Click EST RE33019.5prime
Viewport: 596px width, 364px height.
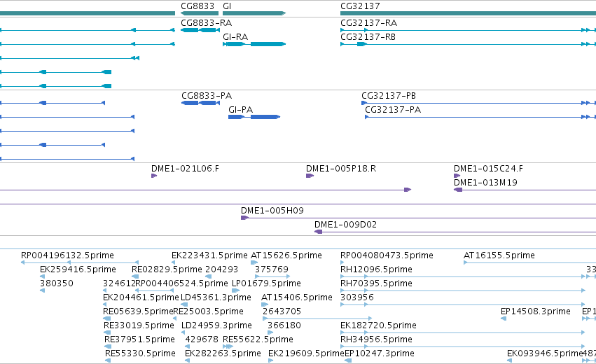click(x=139, y=325)
